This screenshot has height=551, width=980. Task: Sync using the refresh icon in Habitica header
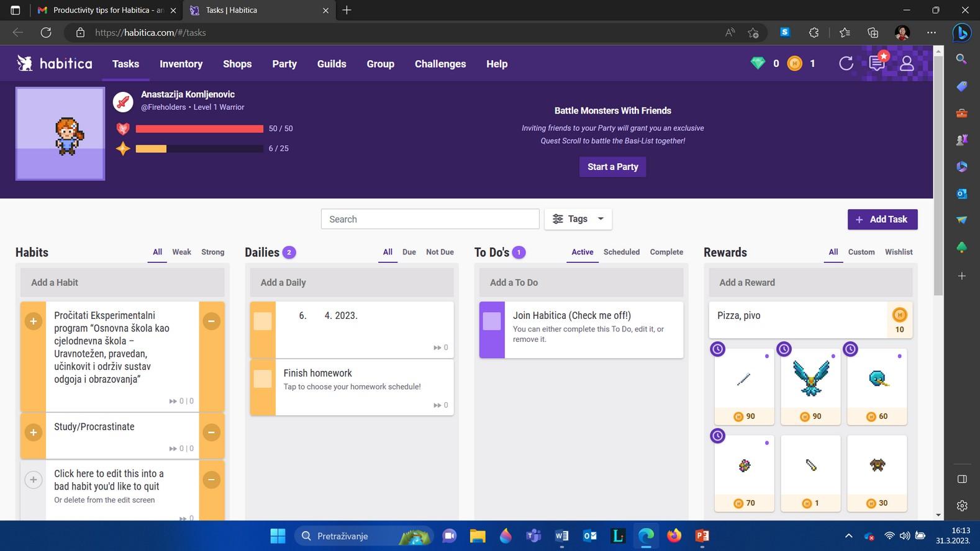(x=846, y=63)
